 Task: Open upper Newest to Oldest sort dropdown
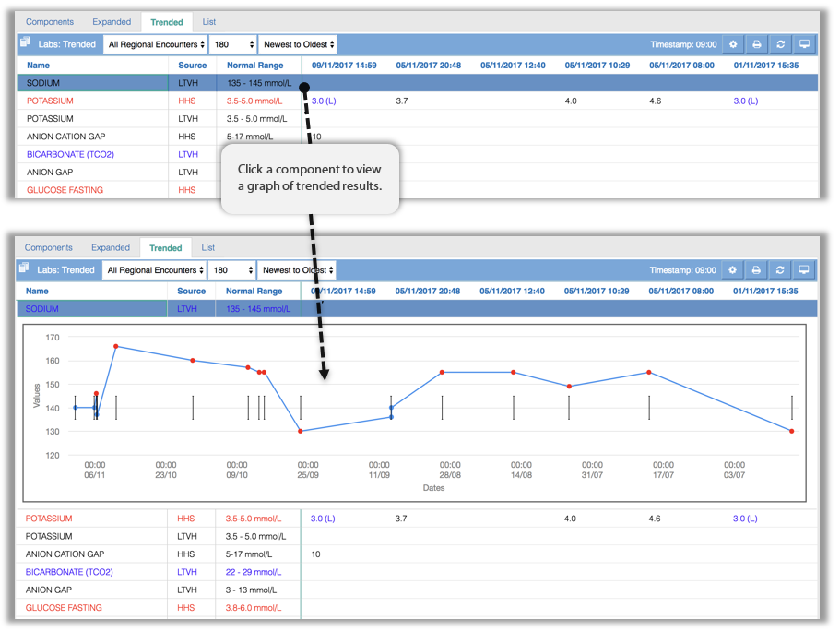pyautogui.click(x=298, y=45)
